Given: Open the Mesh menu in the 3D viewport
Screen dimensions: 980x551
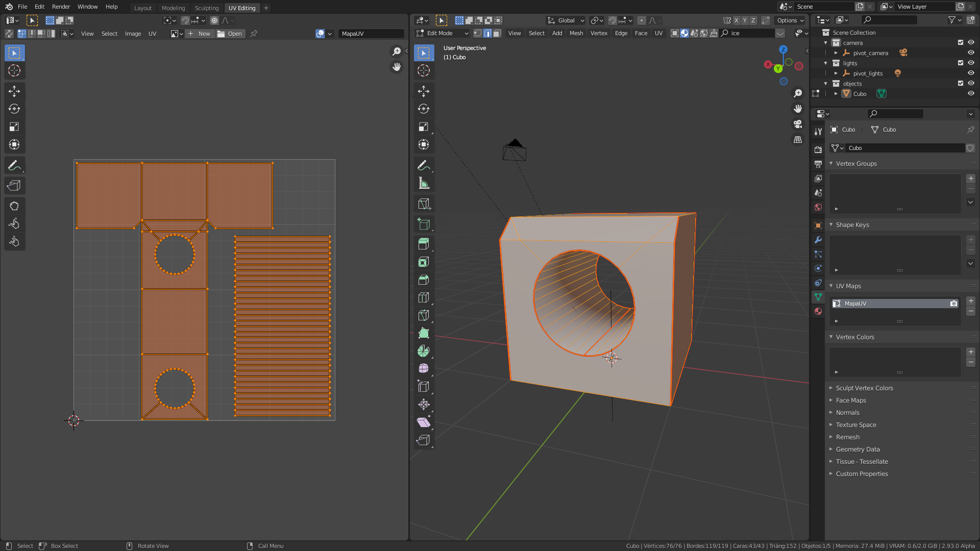Looking at the screenshot, I should 576,33.
